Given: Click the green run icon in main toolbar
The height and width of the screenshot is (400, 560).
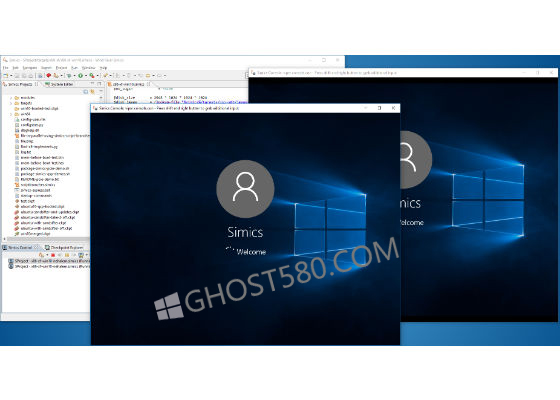Looking at the screenshot, I should tap(81, 75).
